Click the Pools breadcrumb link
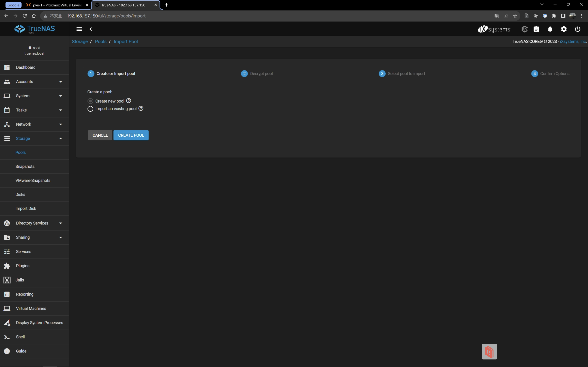 pos(101,42)
